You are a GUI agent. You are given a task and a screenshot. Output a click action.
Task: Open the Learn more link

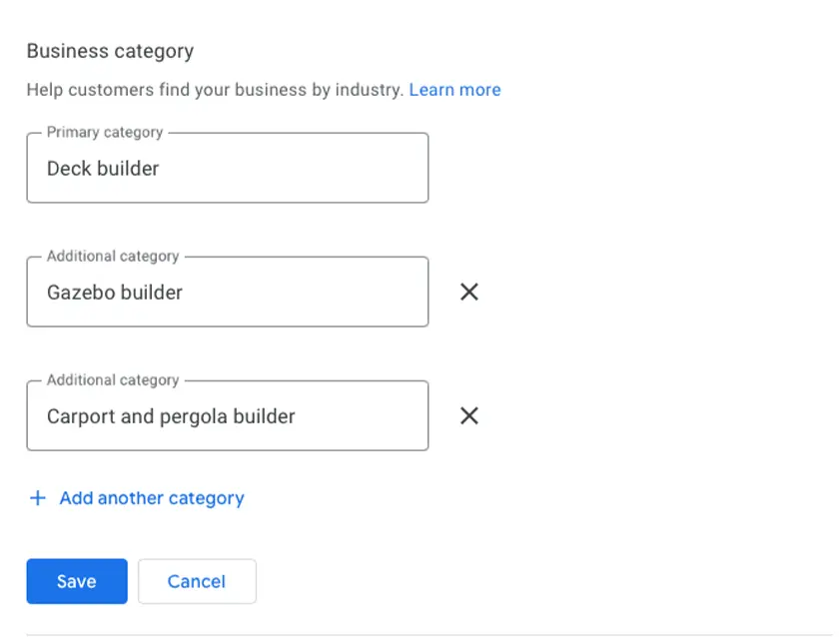[454, 90]
